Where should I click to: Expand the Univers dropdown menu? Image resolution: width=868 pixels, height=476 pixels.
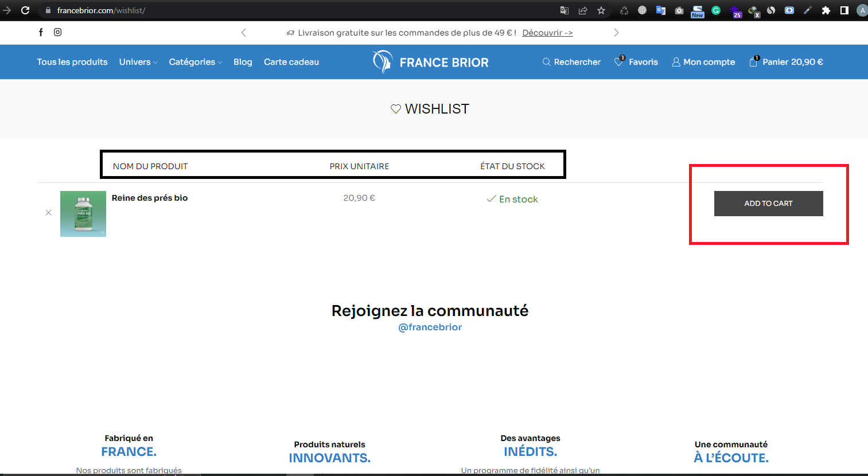click(138, 62)
